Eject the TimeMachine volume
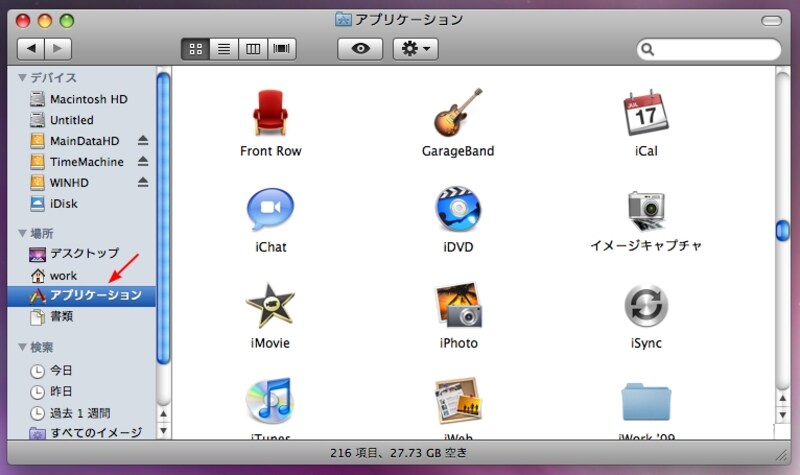800x475 pixels. [143, 161]
